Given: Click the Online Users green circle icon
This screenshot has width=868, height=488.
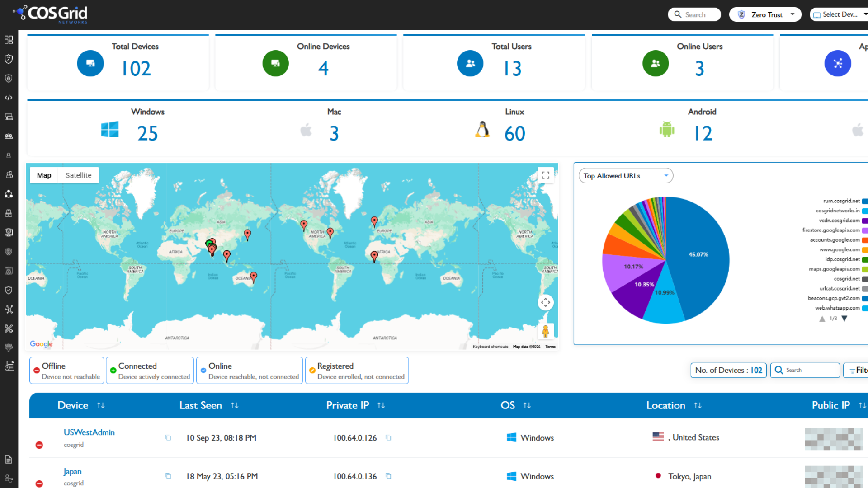Looking at the screenshot, I should (656, 63).
